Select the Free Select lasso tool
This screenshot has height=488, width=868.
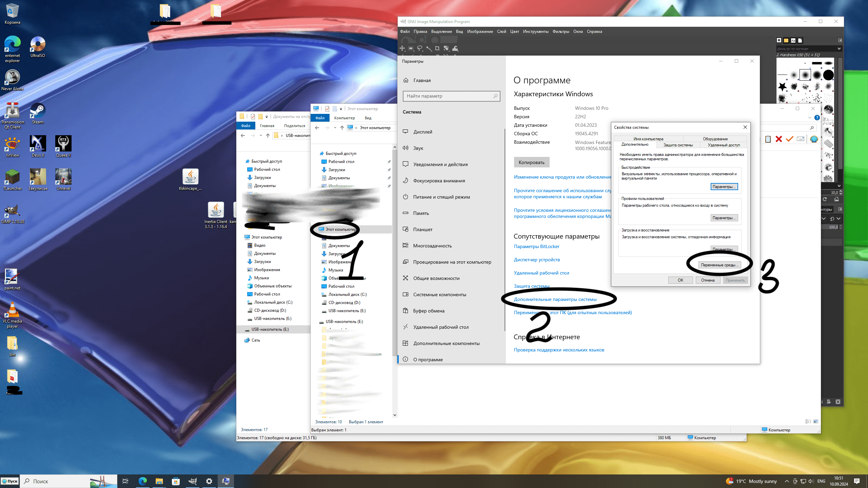click(420, 48)
